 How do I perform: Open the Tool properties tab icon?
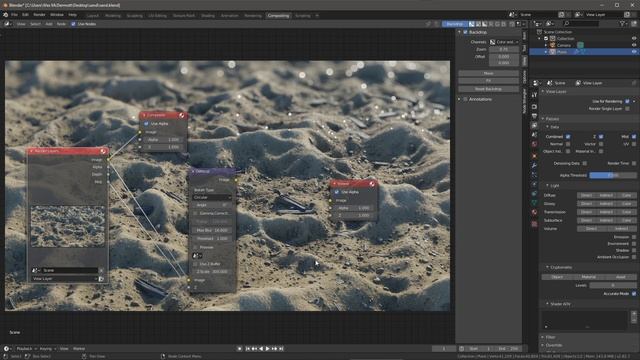click(x=534, y=95)
